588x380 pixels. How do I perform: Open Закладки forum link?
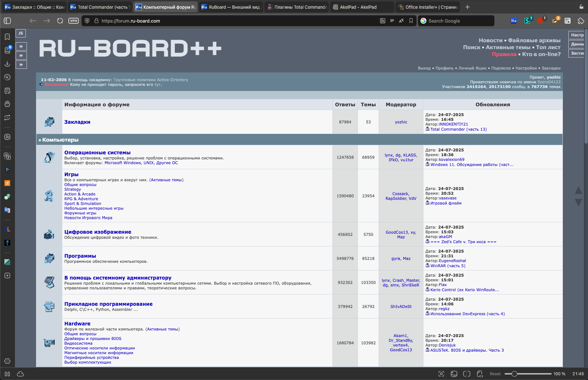click(x=77, y=122)
